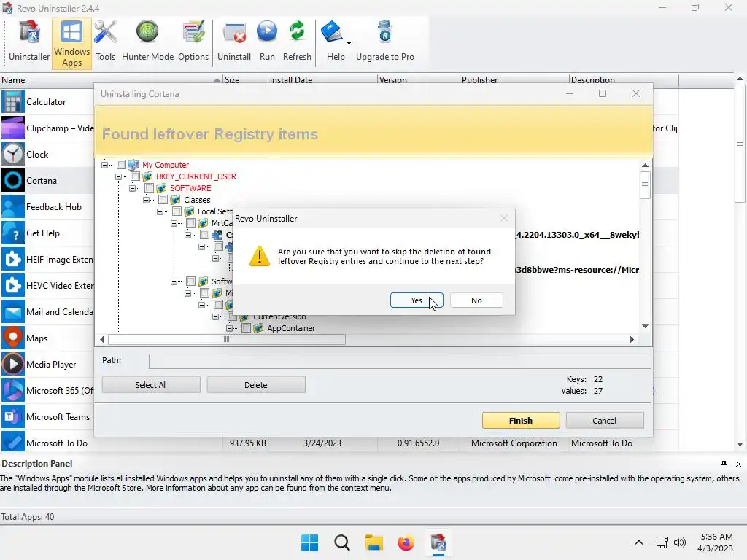Click the Select All button
Viewport: 747px width, 560px height.
click(x=151, y=385)
